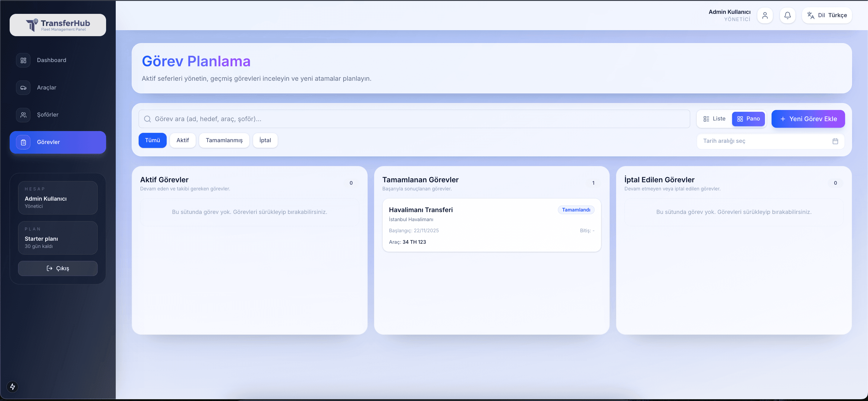
Task: Filter tasks by İptal
Action: [265, 140]
